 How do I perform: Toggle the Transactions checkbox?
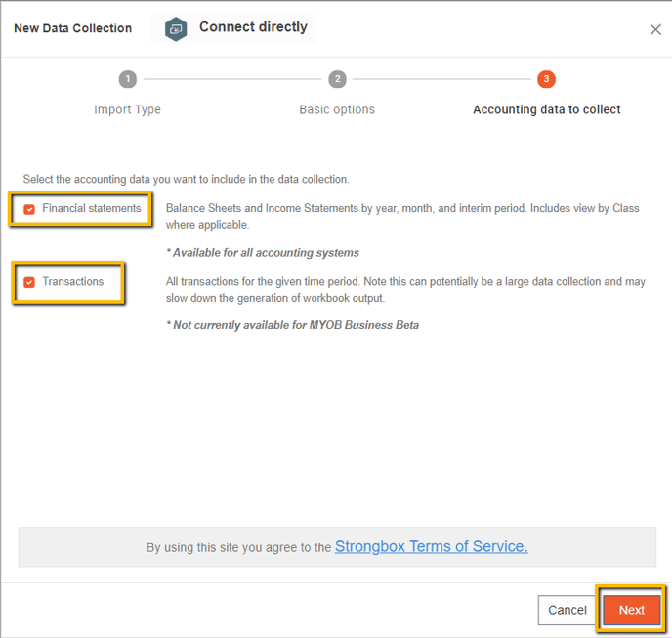pos(29,282)
